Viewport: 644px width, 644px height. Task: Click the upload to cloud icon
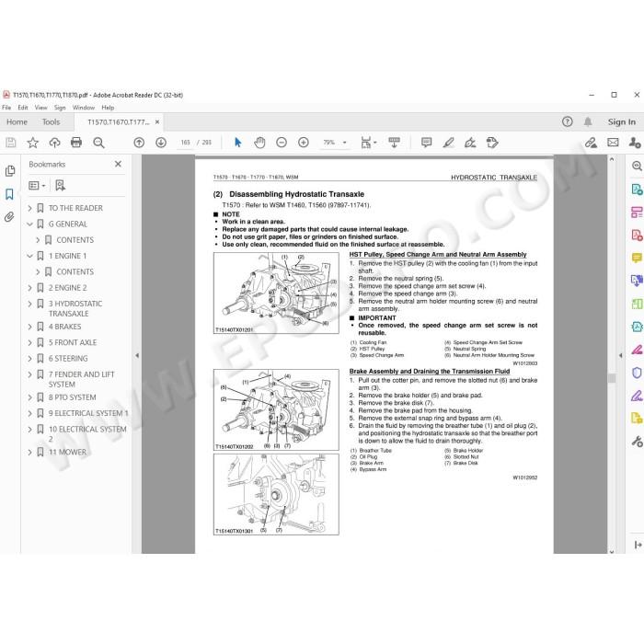click(x=54, y=143)
